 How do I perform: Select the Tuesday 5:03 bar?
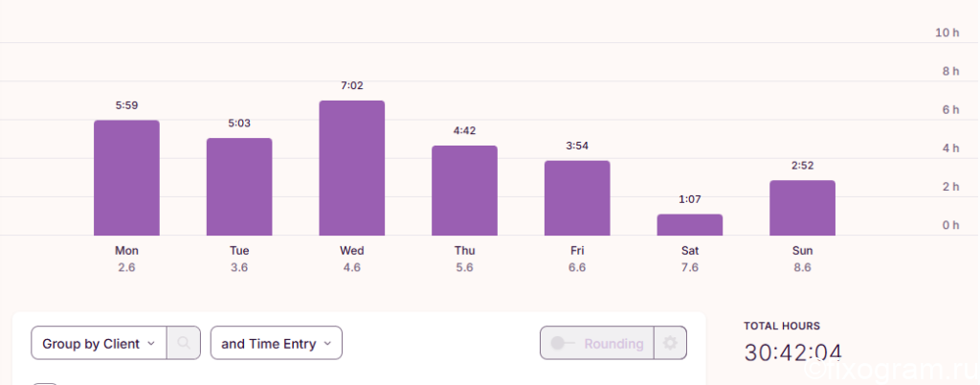pos(239,187)
